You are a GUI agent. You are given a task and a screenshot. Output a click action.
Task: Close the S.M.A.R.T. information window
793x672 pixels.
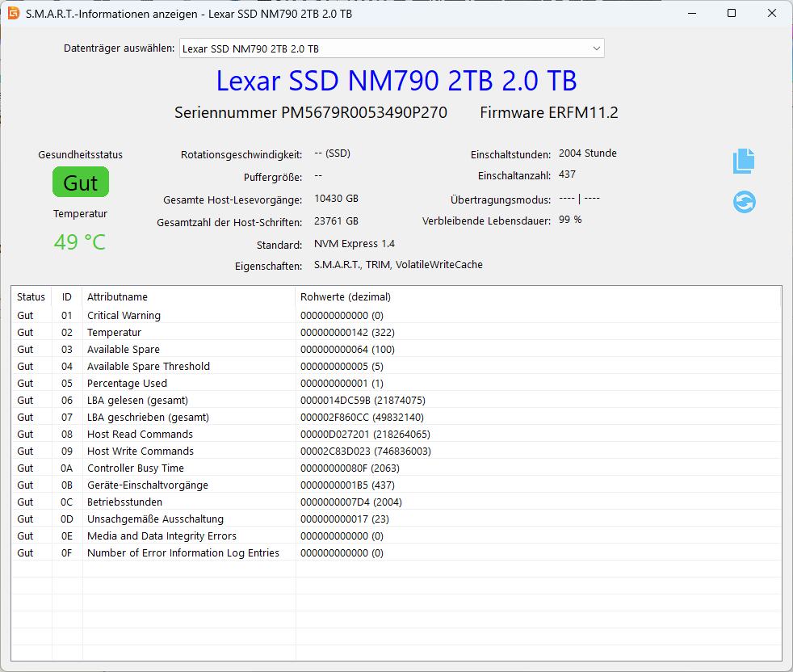[772, 13]
